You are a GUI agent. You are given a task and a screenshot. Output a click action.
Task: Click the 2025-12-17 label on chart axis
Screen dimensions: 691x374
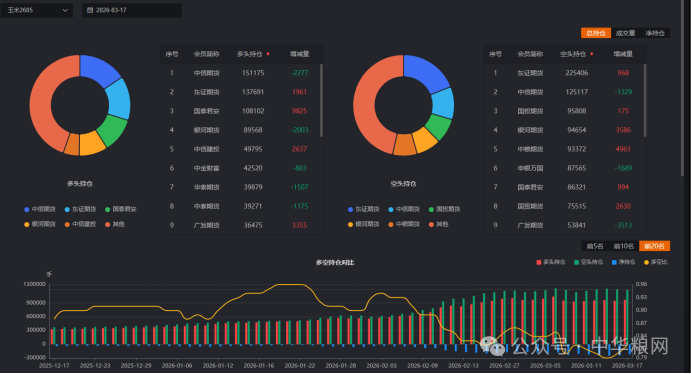pos(54,366)
